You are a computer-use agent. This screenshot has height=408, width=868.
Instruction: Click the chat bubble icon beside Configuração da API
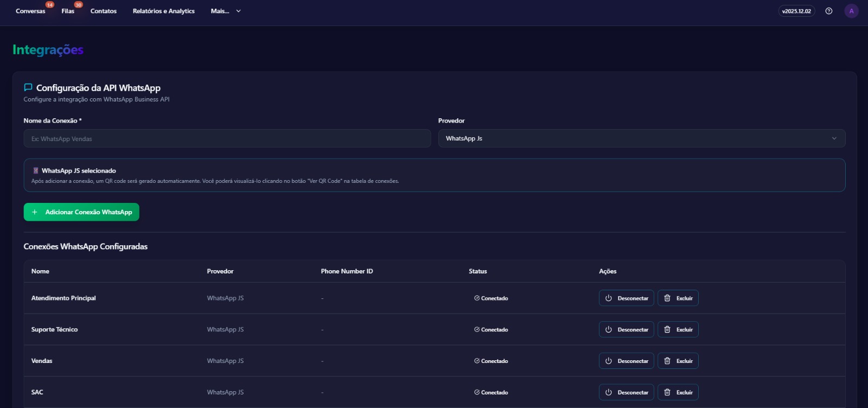(x=28, y=87)
